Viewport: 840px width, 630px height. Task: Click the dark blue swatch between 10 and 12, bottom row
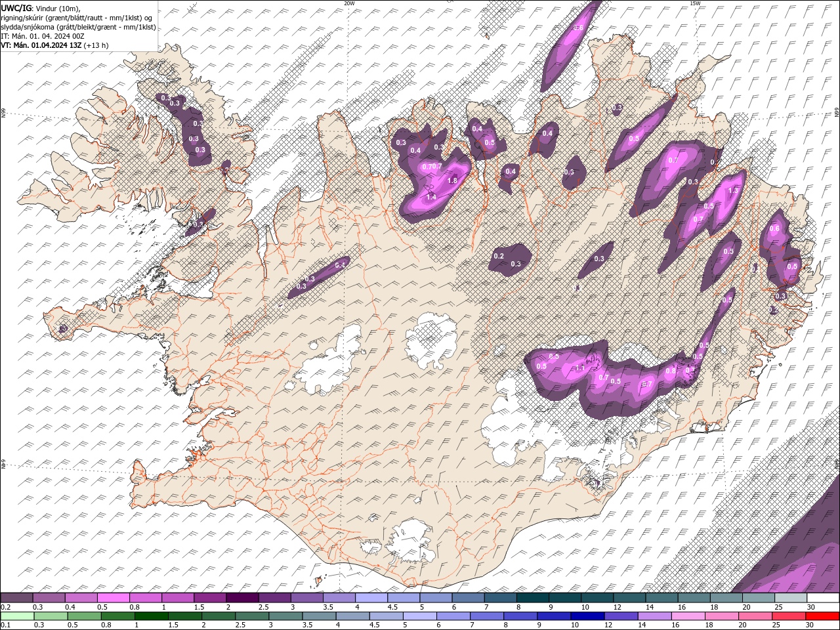[x=586, y=616]
